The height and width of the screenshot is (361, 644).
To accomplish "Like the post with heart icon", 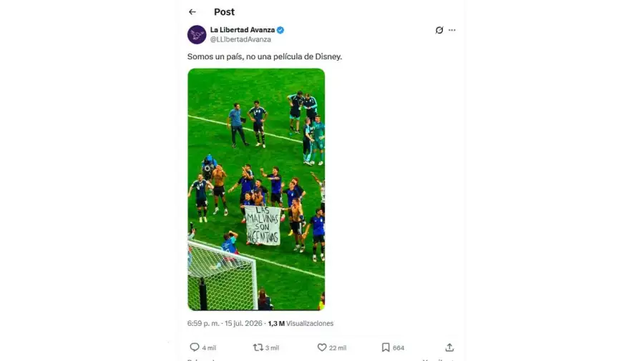I will tap(322, 347).
